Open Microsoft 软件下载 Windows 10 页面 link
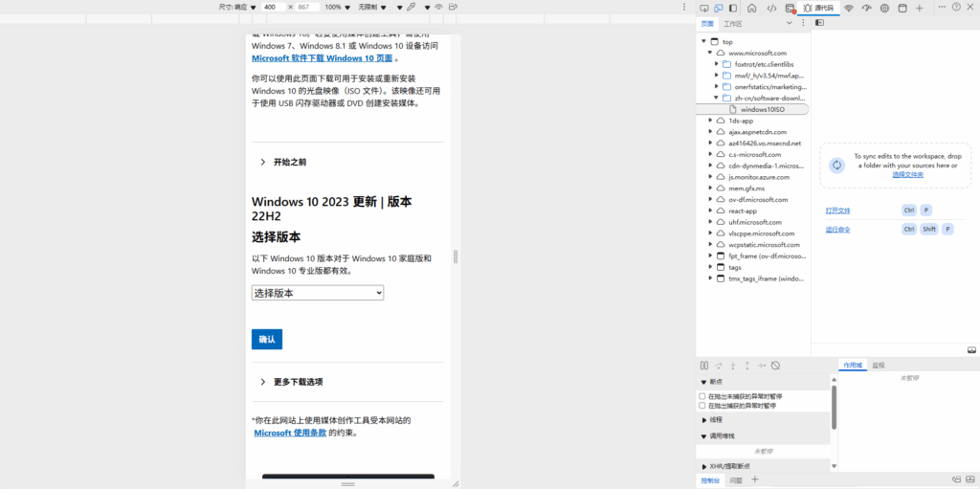Screen dimensions: 980x489 pyautogui.click(x=322, y=58)
